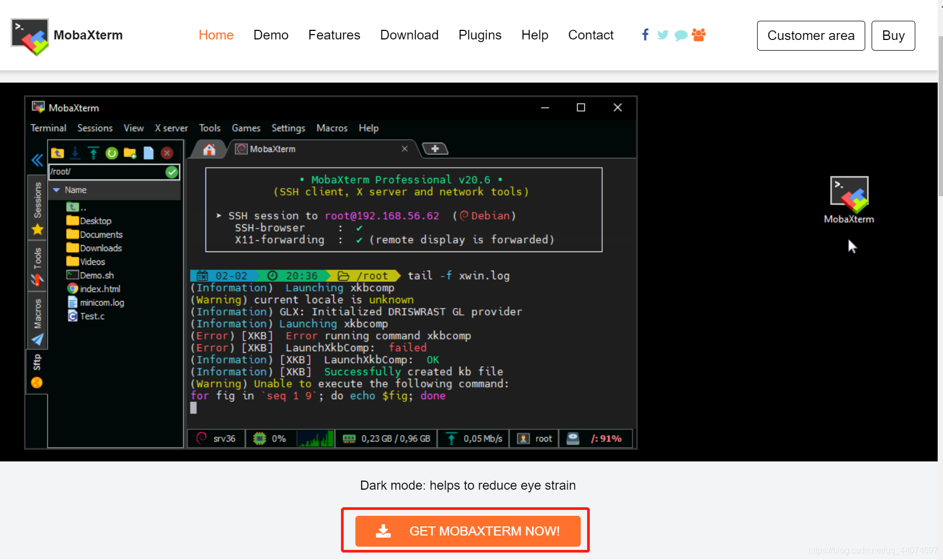Open the Features page link
Image resolution: width=943 pixels, height=560 pixels.
click(x=334, y=35)
